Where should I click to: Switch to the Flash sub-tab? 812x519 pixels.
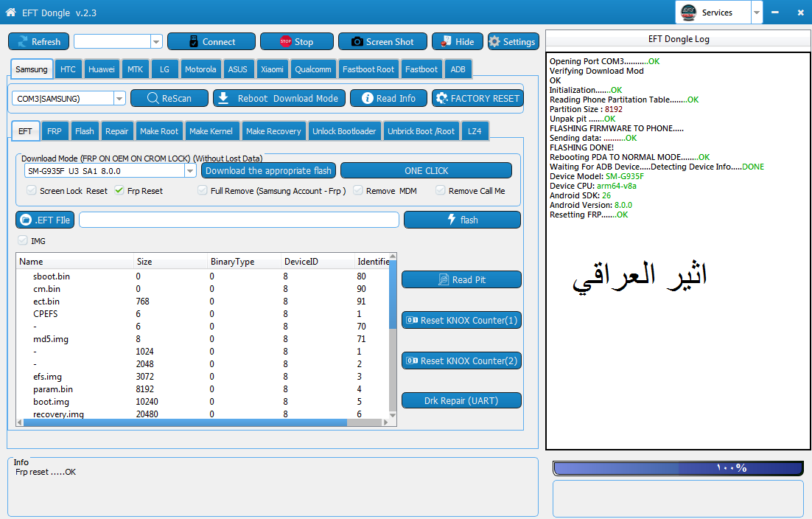85,131
